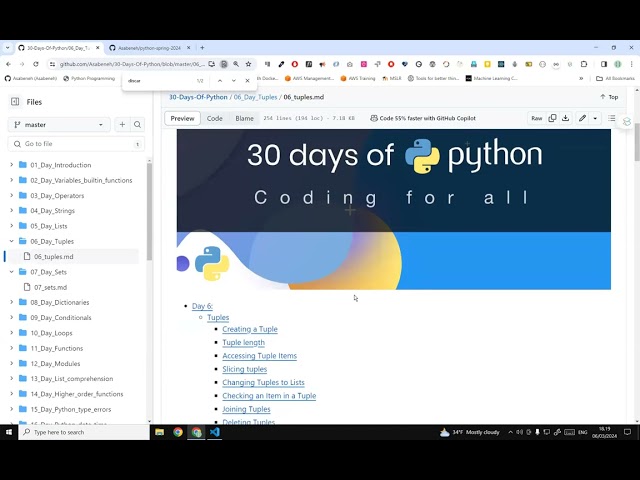This screenshot has width=640, height=480.
Task: Open the 12_Day_Modules folder
Action: [55, 363]
